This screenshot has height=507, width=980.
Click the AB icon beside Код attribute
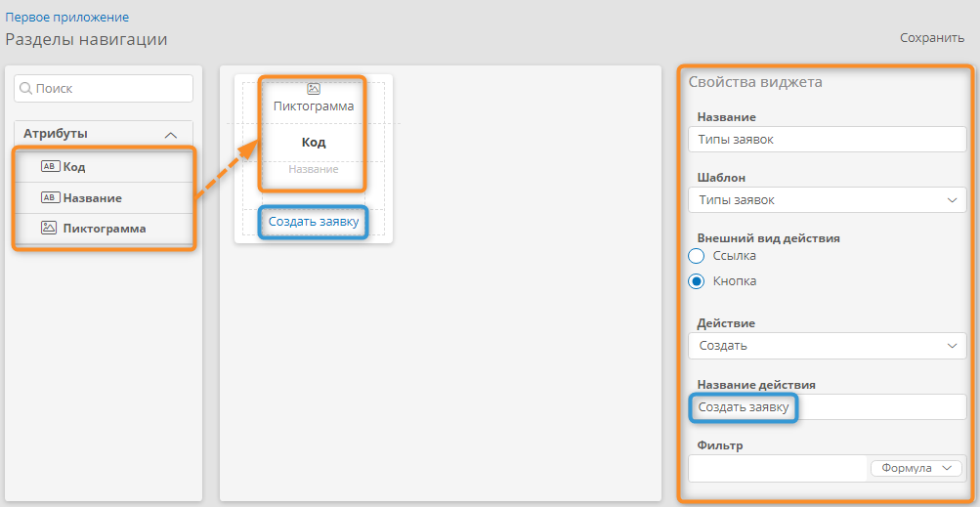tap(50, 167)
